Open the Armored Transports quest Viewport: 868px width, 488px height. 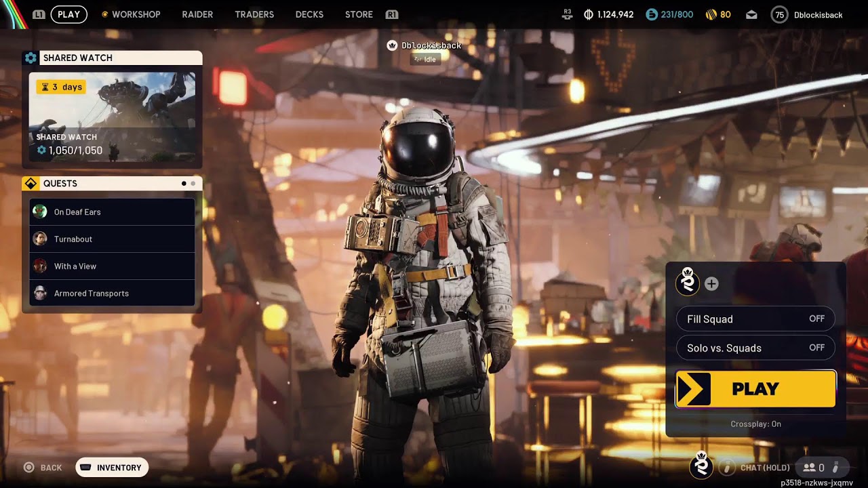(112, 293)
